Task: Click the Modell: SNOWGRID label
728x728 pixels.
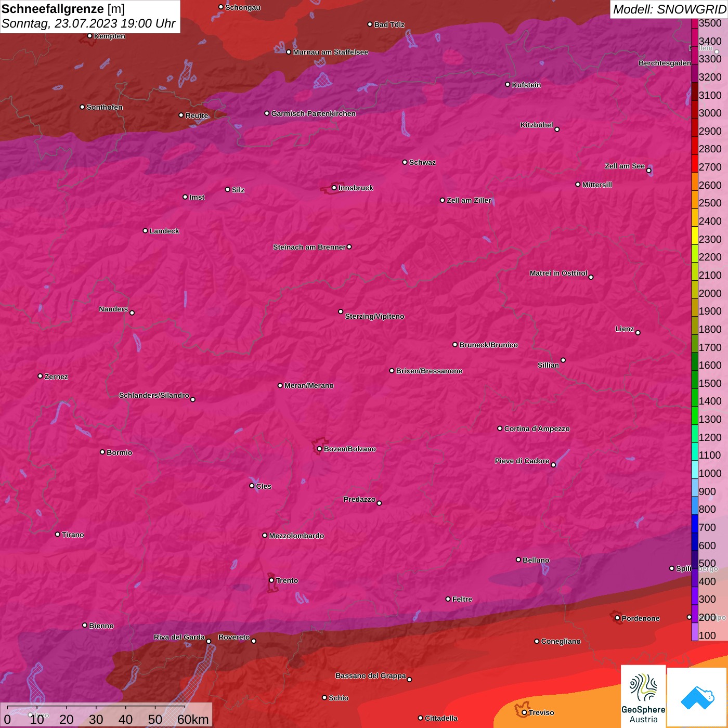Action: pos(669,9)
